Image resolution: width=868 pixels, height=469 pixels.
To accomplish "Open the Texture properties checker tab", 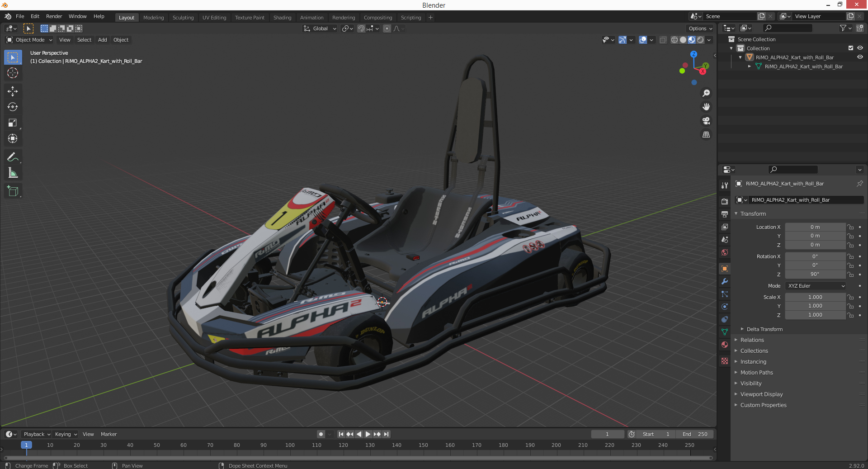I will click(x=725, y=361).
